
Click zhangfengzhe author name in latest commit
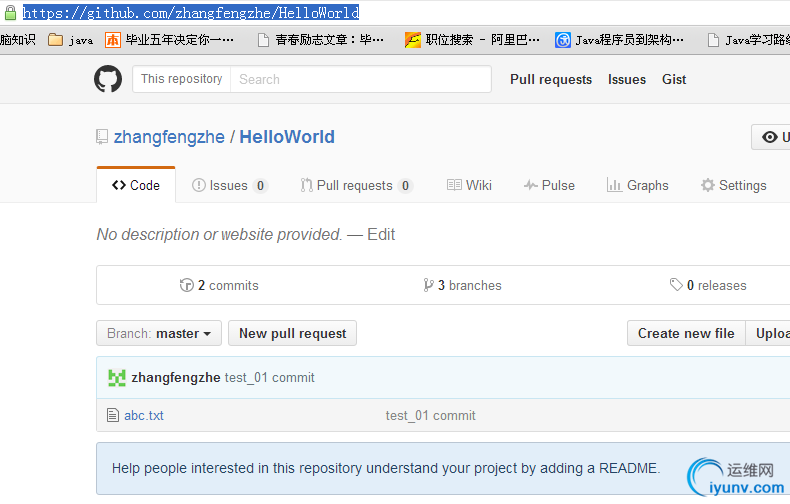click(176, 377)
